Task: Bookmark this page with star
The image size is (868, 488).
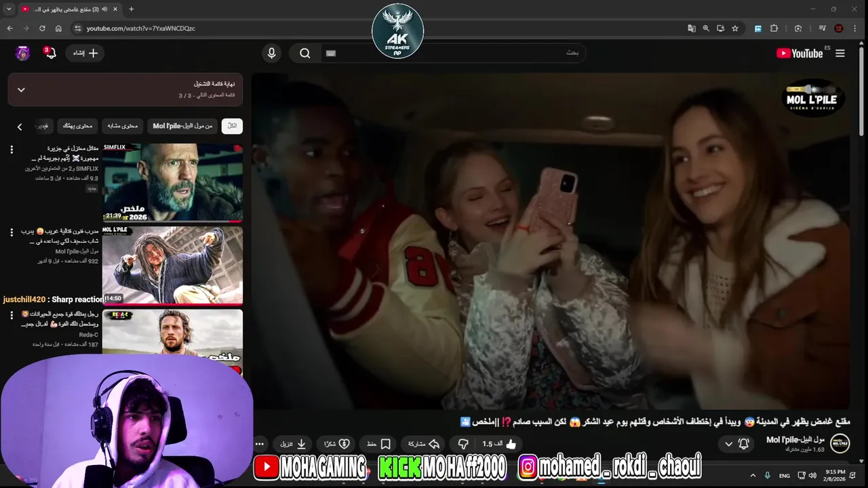Action: (x=735, y=28)
